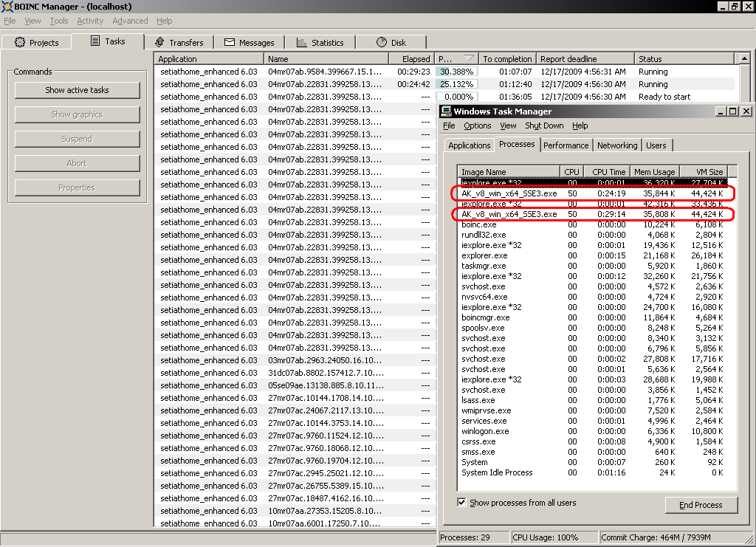This screenshot has width=756, height=547.
Task: Open Task Manager's View menu
Action: click(x=508, y=125)
